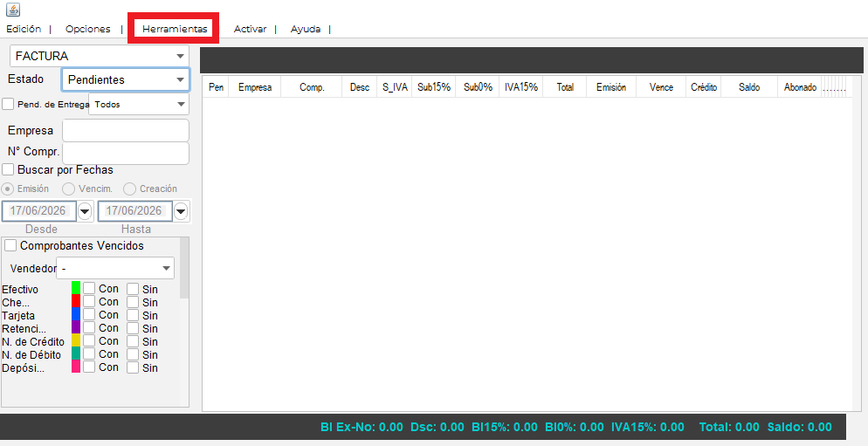Check the Depósi... Con checkbox
This screenshot has width=868, height=446.
89,367
